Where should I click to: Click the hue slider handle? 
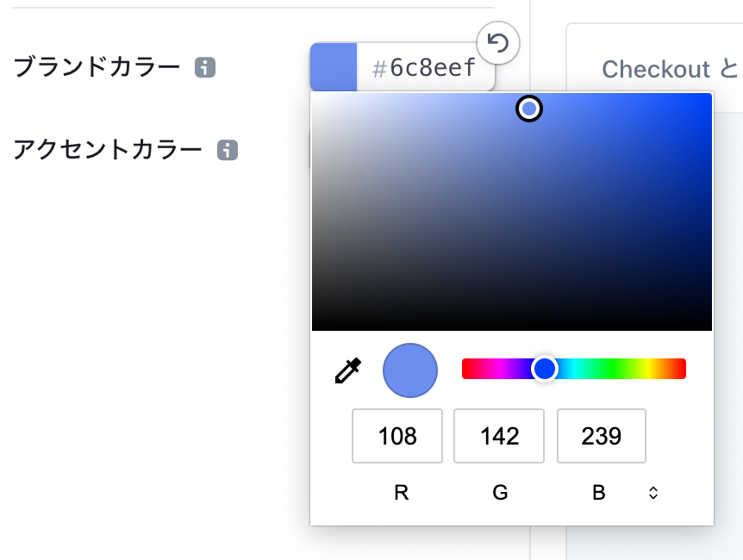pyautogui.click(x=546, y=369)
